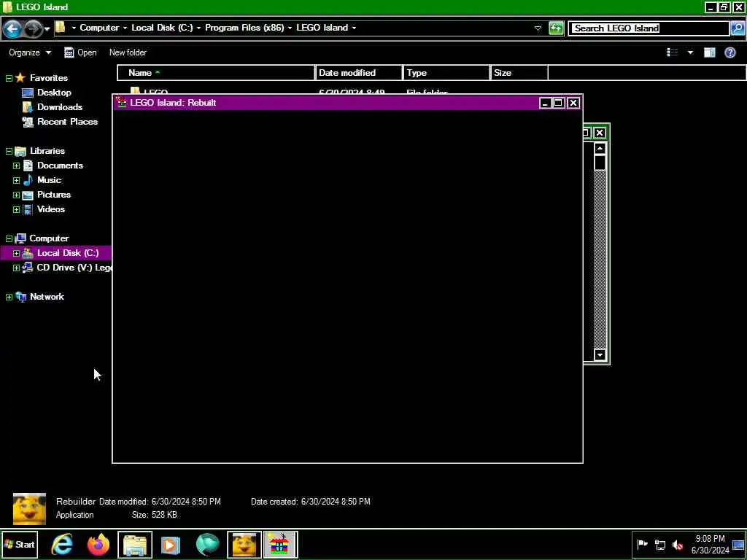Open the address bar history dropdown

[x=538, y=28]
